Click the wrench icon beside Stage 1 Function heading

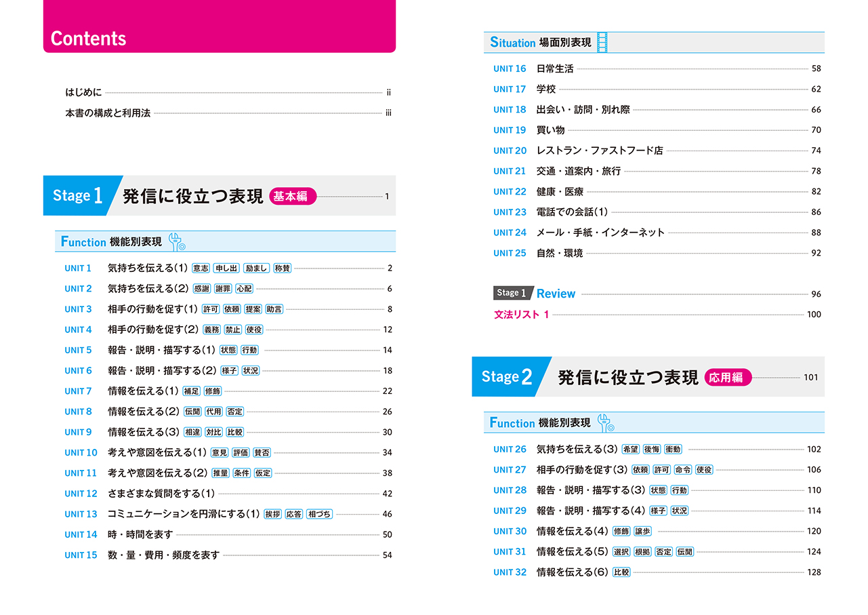pyautogui.click(x=177, y=241)
